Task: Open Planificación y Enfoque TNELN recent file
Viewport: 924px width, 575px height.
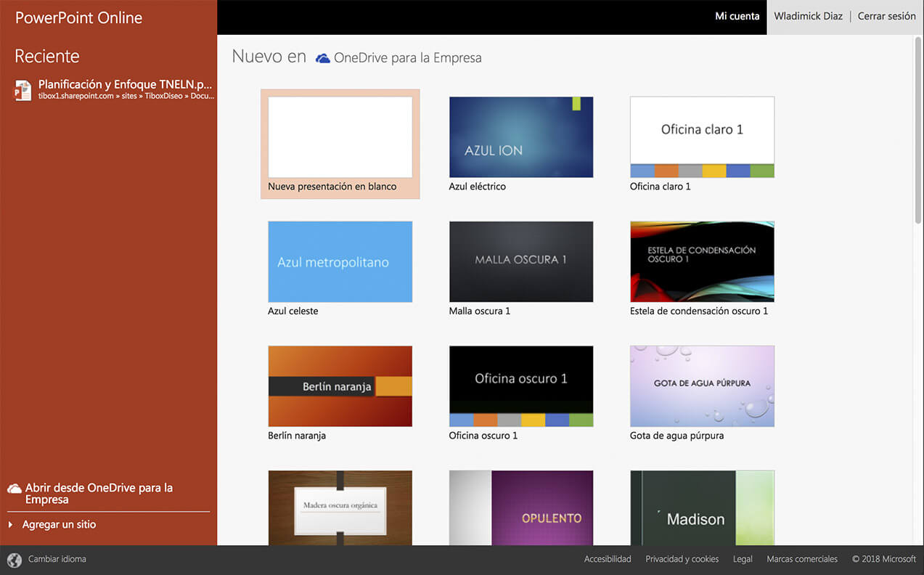Action: pos(115,90)
